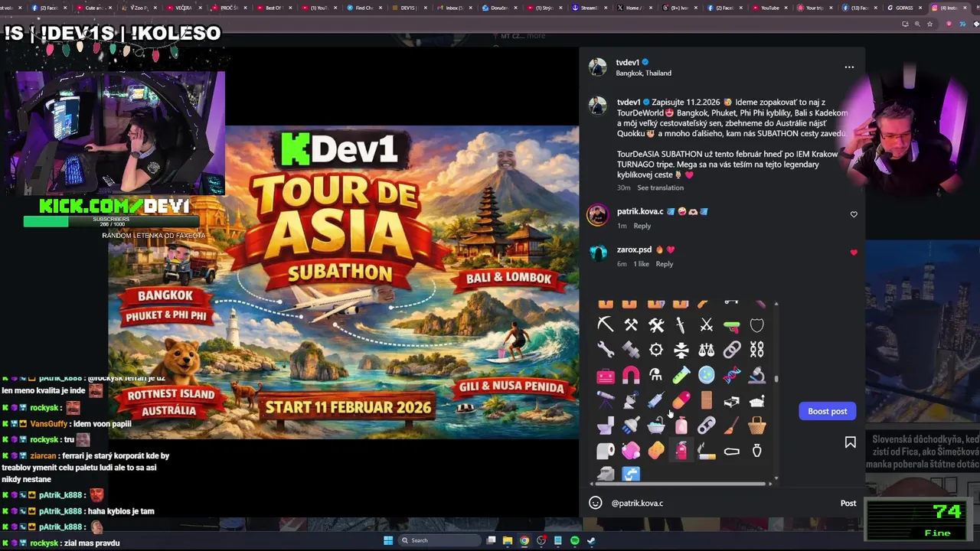Image resolution: width=980 pixels, height=551 pixels.
Task: Choose the crossed swords emoji
Action: coord(707,325)
